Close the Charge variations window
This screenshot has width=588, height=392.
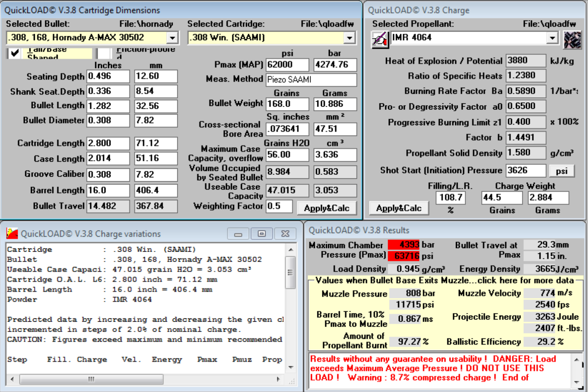coord(285,234)
